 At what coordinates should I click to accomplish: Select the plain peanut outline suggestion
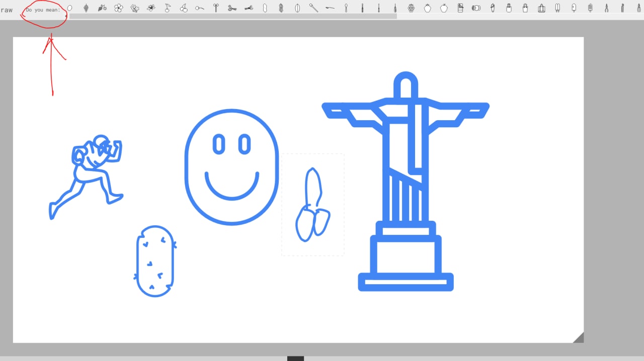(265, 8)
